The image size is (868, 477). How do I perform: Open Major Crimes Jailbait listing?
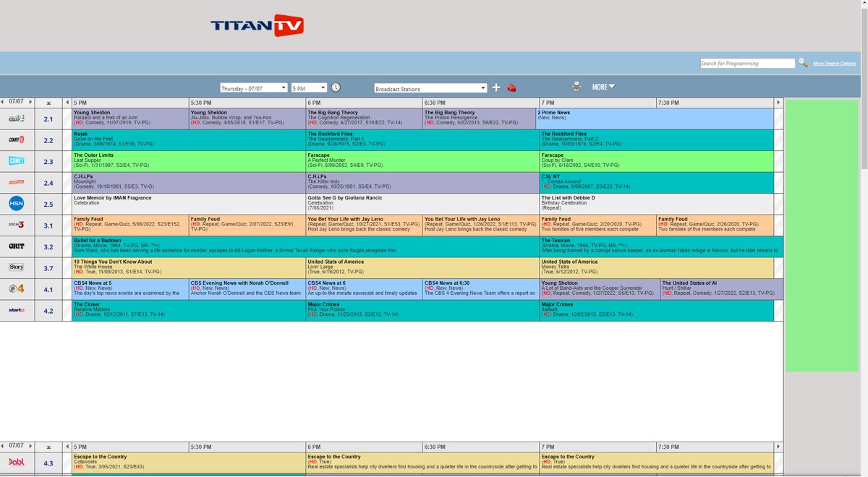657,310
